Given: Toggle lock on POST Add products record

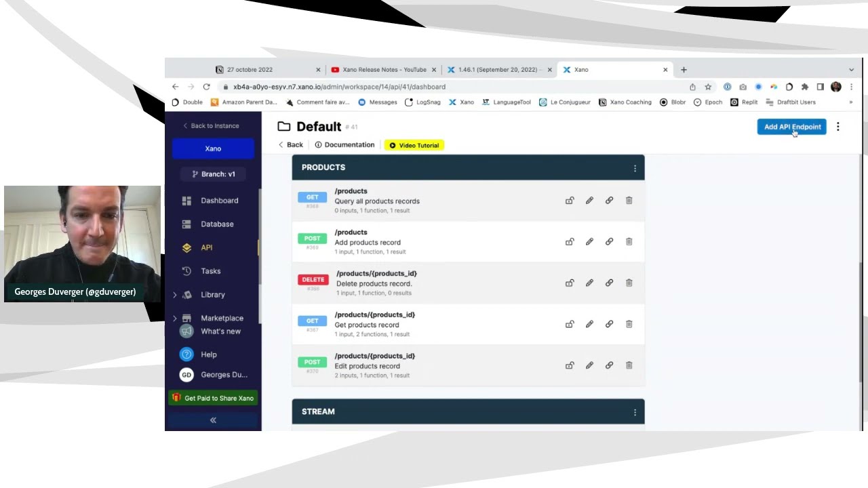Looking at the screenshot, I should (x=570, y=241).
